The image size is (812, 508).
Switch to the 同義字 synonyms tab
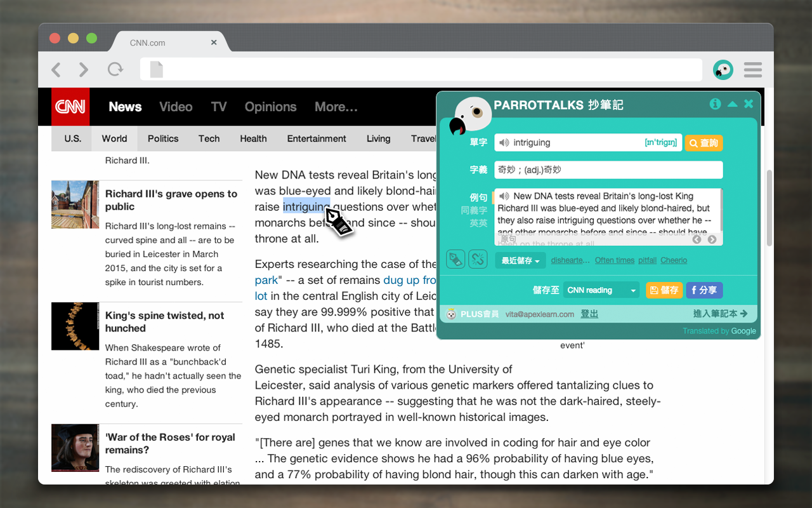pyautogui.click(x=475, y=210)
